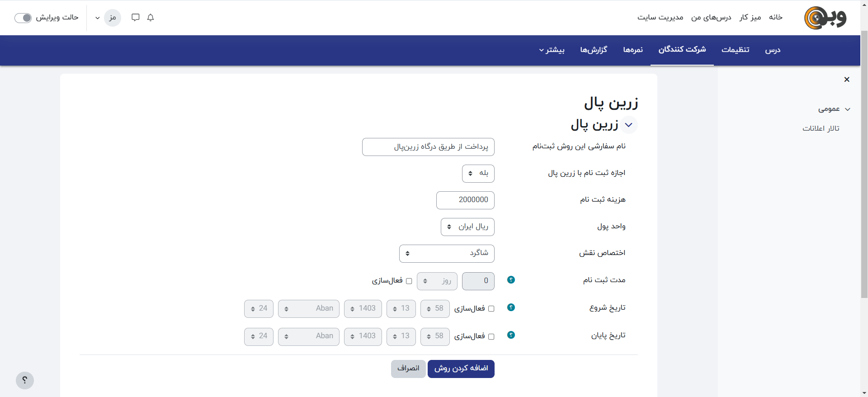Enable the تاریخ پایان فعال‌سازی checkbox
This screenshot has height=397, width=868.
(x=491, y=336)
